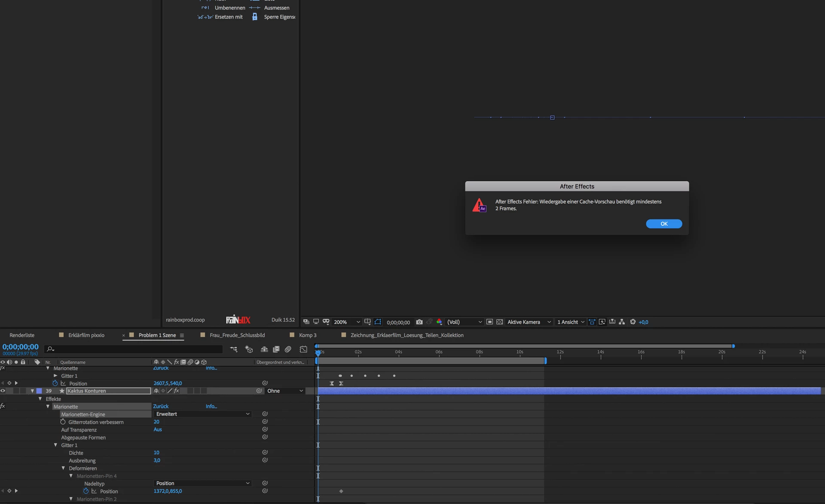Switch to the Frau_Freude_Schlussbild tab

point(237,335)
